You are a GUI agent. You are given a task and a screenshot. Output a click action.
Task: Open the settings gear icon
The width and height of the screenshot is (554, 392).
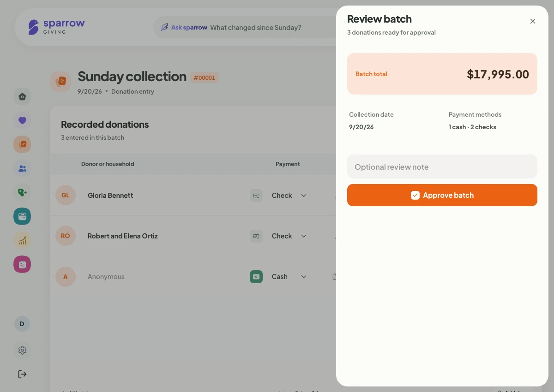click(22, 350)
